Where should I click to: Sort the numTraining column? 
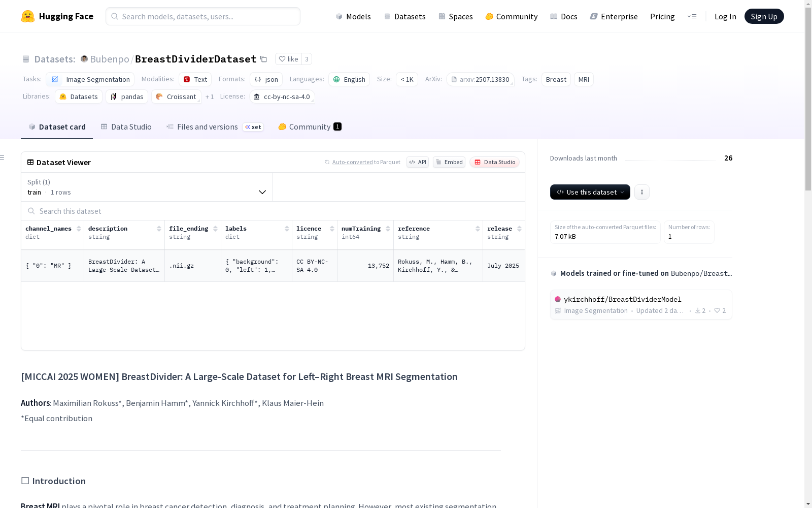[x=388, y=229]
